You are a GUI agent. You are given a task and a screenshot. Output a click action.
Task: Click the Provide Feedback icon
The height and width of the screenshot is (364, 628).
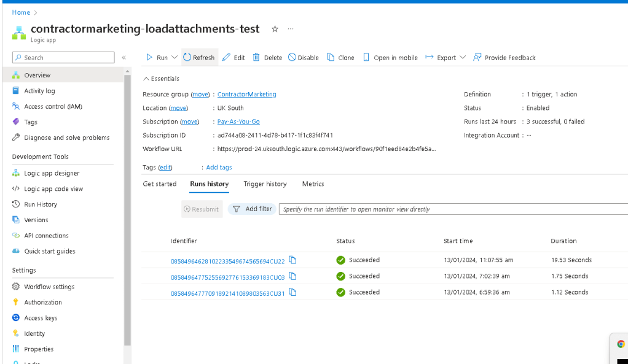coord(477,57)
